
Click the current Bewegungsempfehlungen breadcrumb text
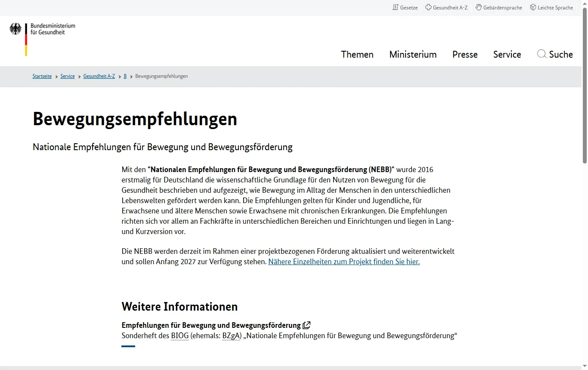pos(161,76)
